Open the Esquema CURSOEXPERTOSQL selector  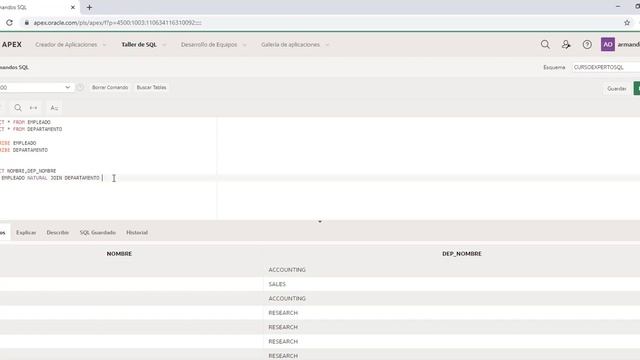coord(606,67)
